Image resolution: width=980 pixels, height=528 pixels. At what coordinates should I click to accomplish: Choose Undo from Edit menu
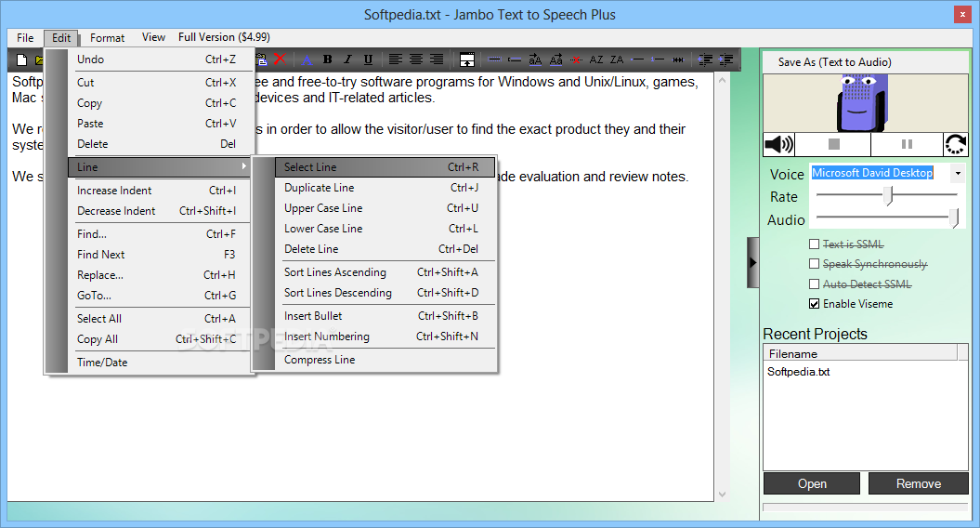159,59
